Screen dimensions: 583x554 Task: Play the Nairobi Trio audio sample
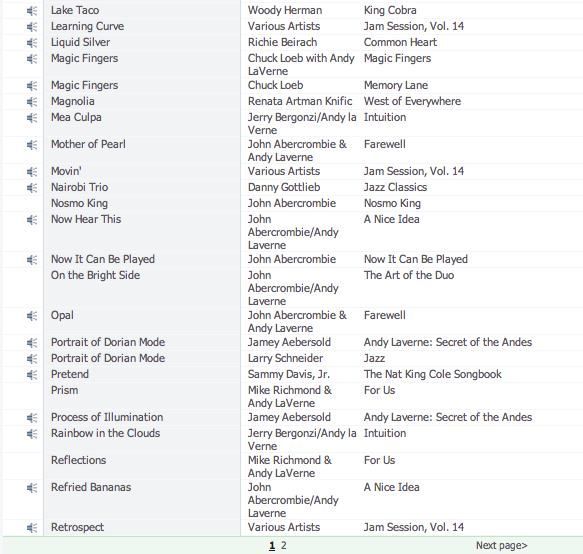click(32, 188)
